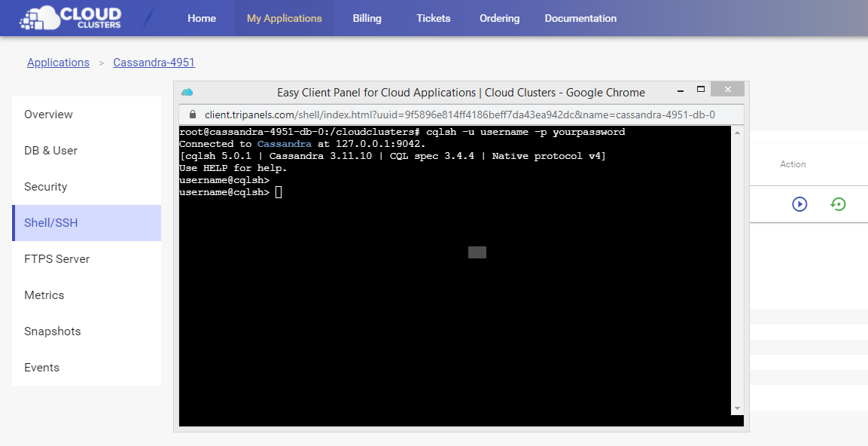Click the cqlsh version info line

click(392, 156)
